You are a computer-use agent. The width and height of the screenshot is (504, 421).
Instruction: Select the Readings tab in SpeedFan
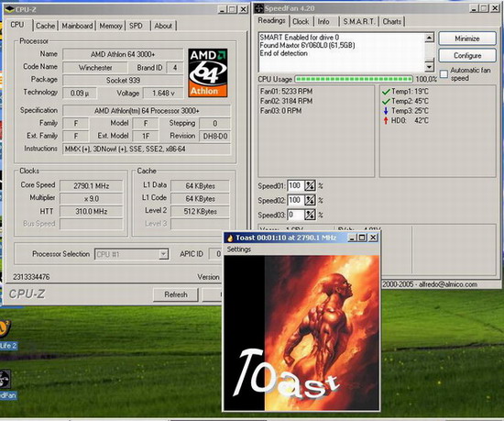271,20
